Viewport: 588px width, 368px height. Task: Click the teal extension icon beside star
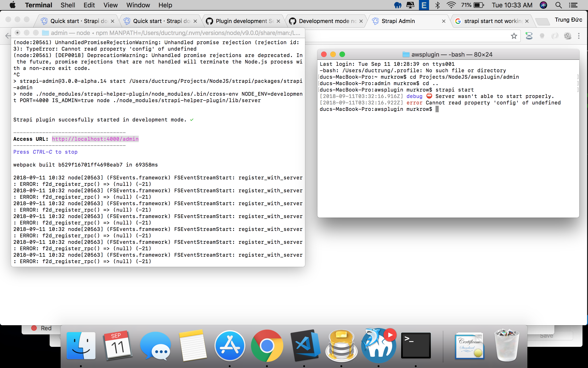[x=529, y=36]
